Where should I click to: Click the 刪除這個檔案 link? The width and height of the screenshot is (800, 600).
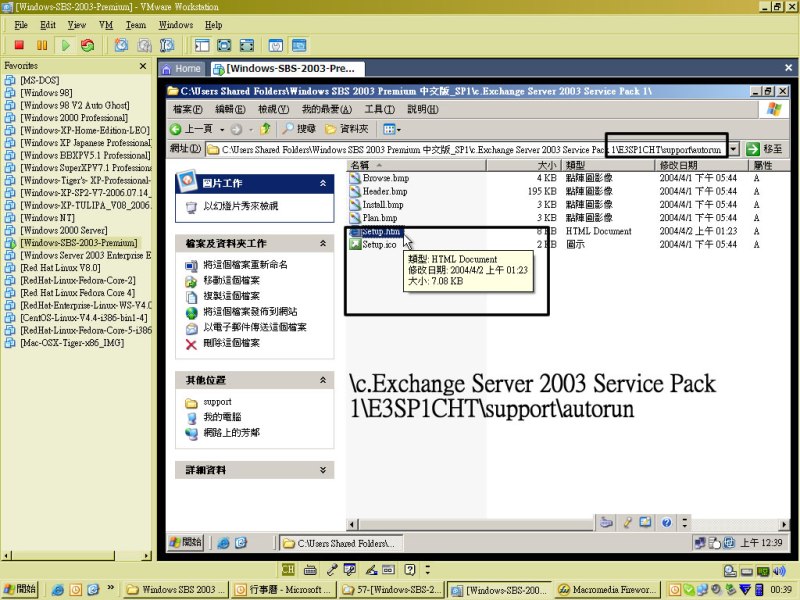[x=232, y=343]
